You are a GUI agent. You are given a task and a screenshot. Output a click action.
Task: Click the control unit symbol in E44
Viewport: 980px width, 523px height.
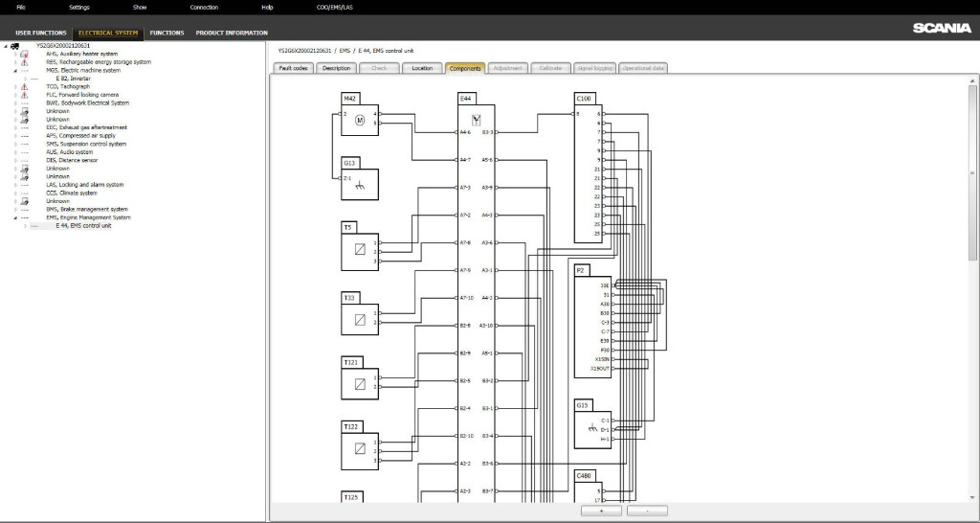point(477,120)
